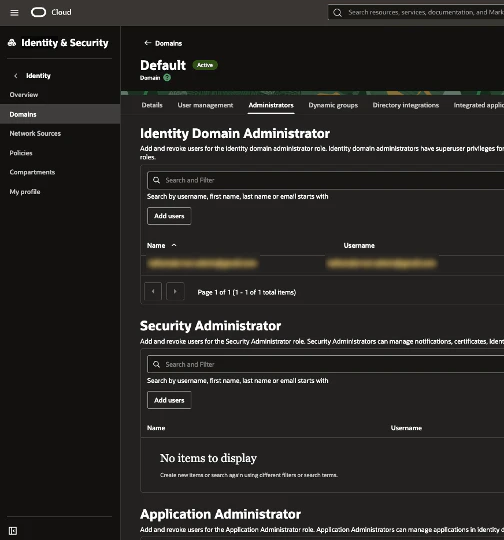Select Compartments in the sidebar

(x=32, y=172)
